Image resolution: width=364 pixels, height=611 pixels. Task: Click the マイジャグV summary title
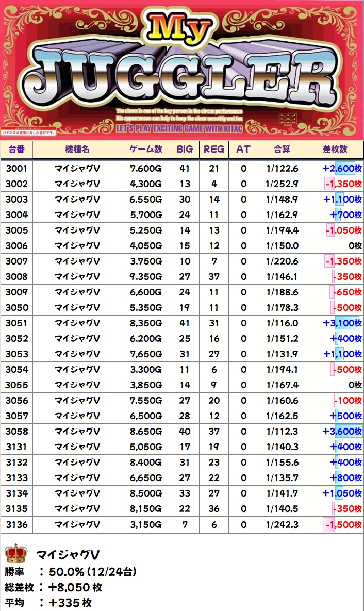68,554
